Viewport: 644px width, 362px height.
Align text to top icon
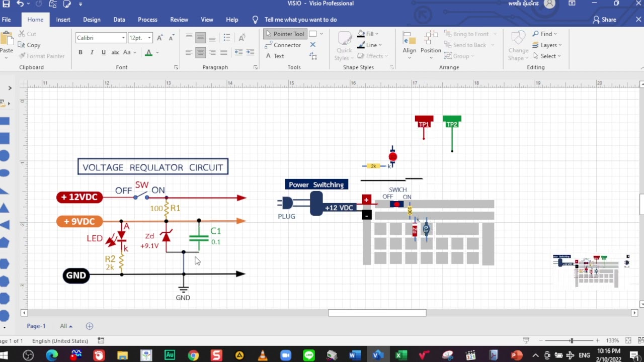click(x=189, y=38)
